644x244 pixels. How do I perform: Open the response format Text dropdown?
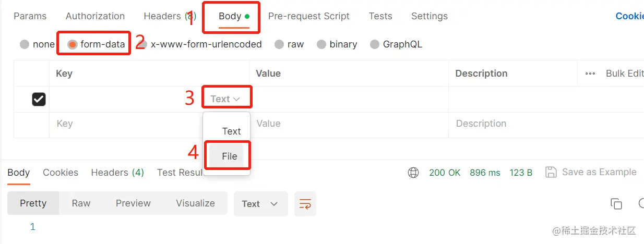[x=260, y=204]
